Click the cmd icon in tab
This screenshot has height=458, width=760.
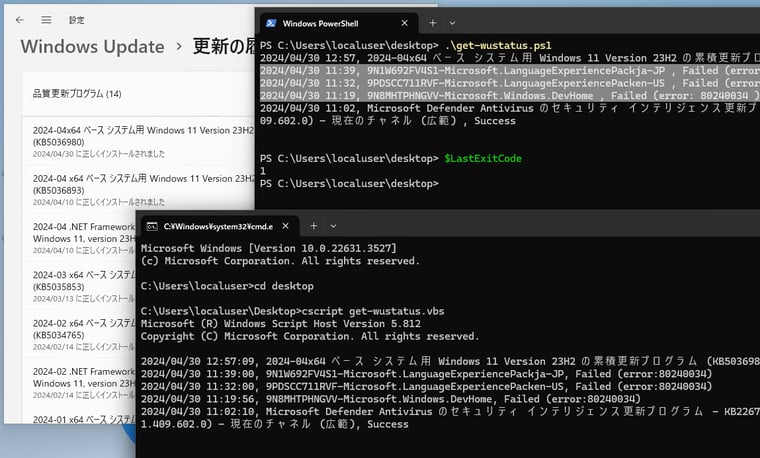[x=152, y=226]
